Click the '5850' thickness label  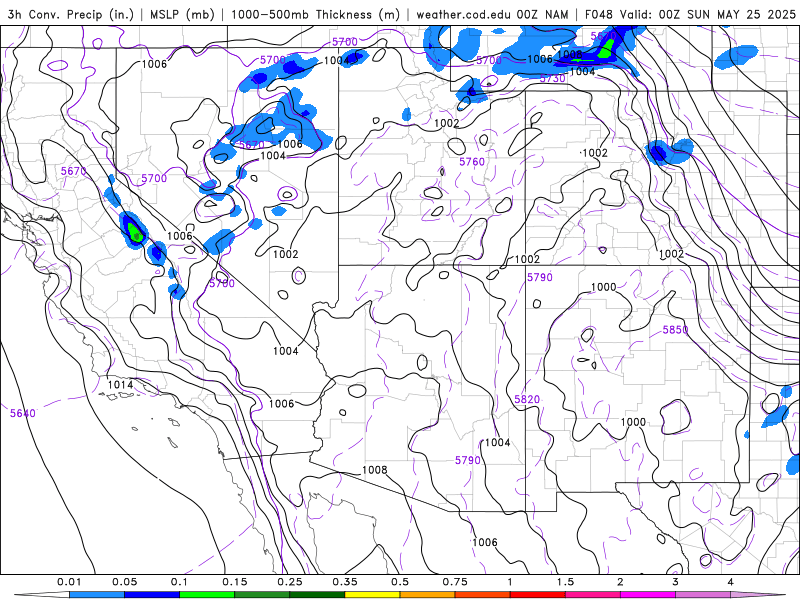(676, 330)
